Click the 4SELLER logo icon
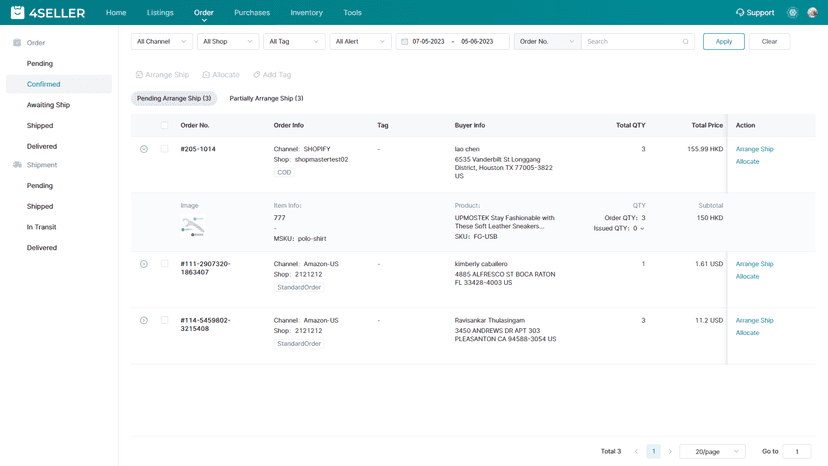828x466 pixels. 17,12
